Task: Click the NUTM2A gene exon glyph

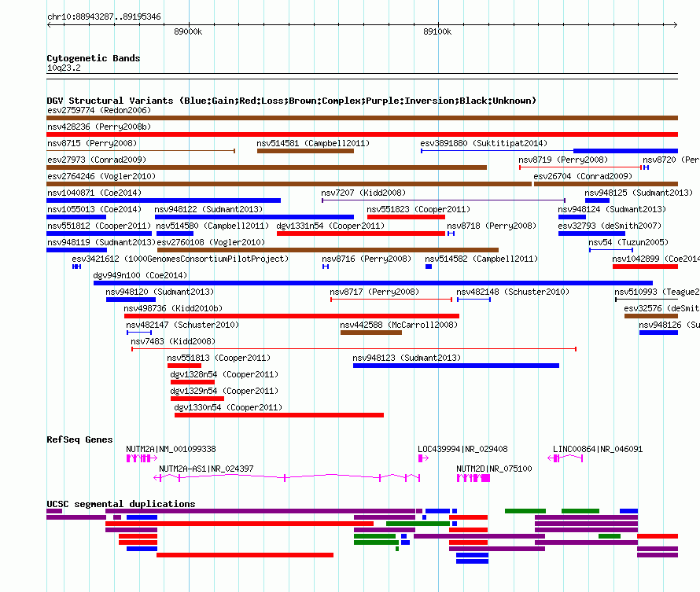Action: [142, 458]
